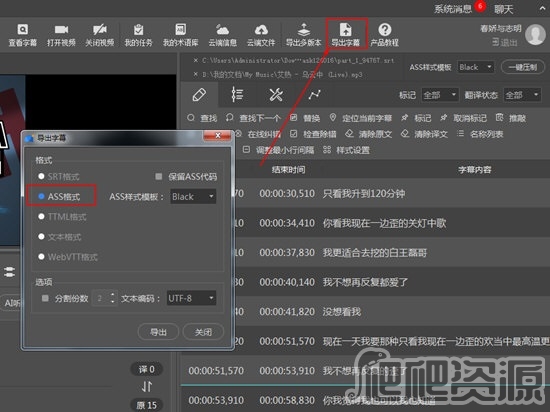
Task: Click 调整最小行间隔 tool
Action: point(279,150)
